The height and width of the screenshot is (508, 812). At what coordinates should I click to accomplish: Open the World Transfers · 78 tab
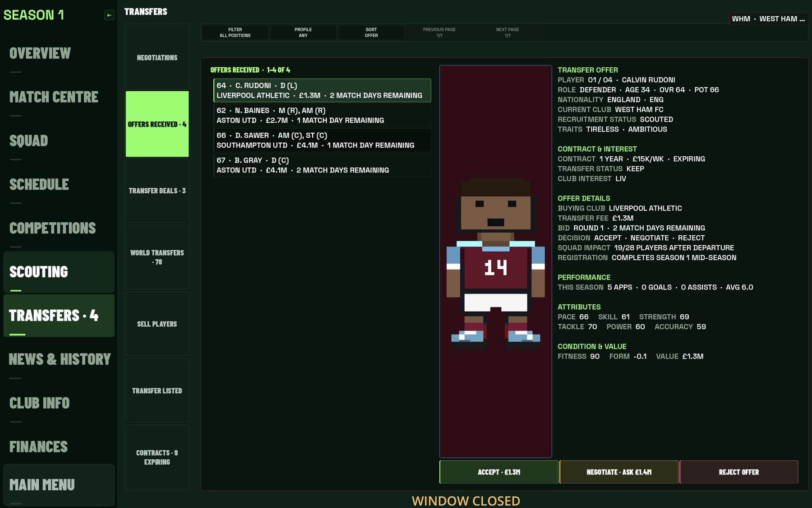[157, 257]
